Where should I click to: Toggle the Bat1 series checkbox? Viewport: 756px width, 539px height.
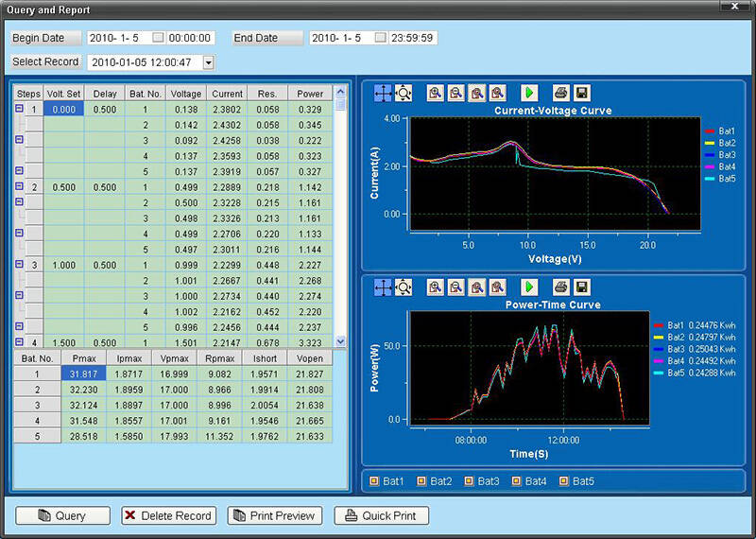click(374, 481)
